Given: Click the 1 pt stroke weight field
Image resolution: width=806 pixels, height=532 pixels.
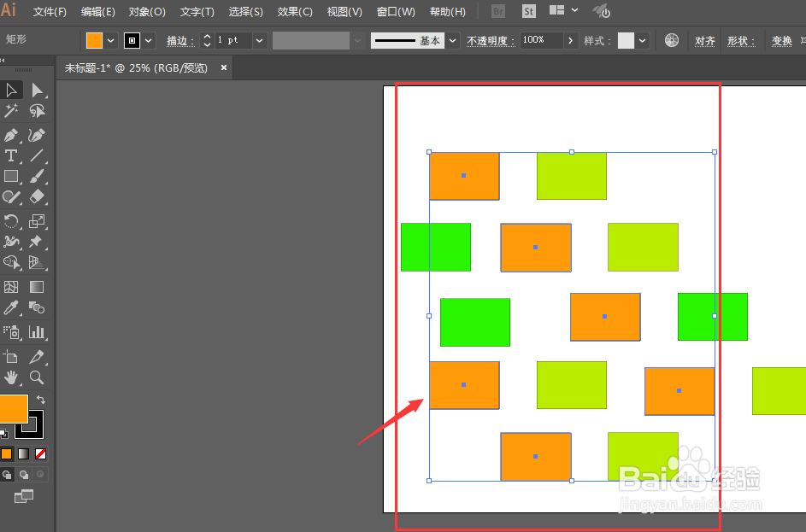Looking at the screenshot, I should 232,41.
